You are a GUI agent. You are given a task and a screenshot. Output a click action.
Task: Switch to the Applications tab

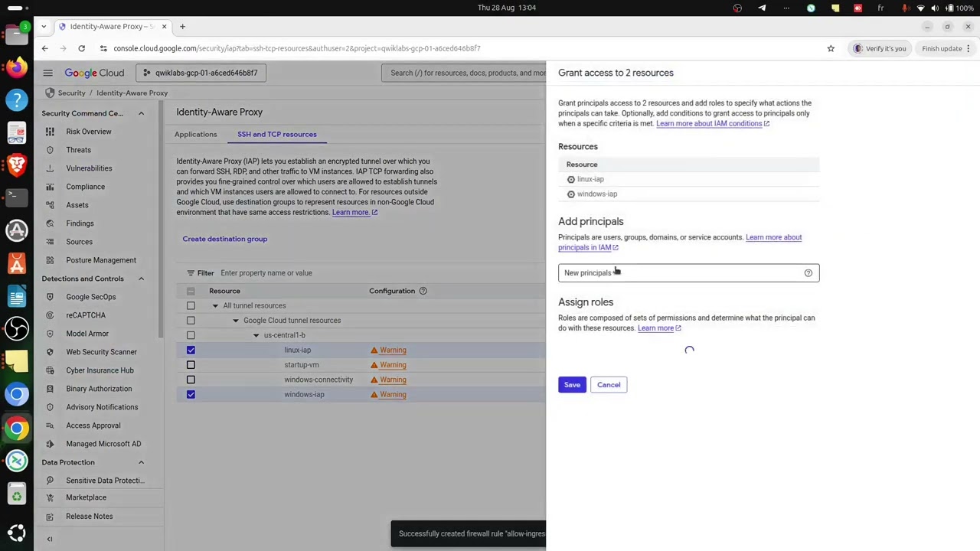click(x=195, y=134)
